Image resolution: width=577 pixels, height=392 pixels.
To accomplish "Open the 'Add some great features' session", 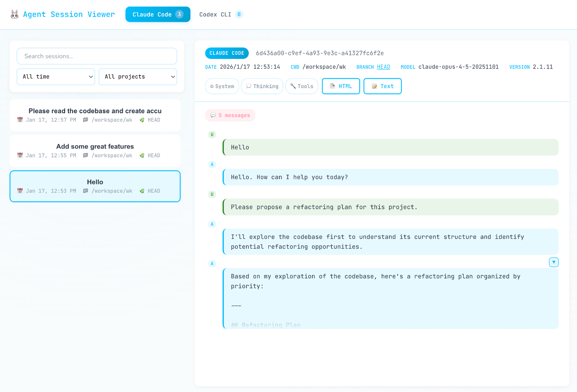I will (95, 151).
